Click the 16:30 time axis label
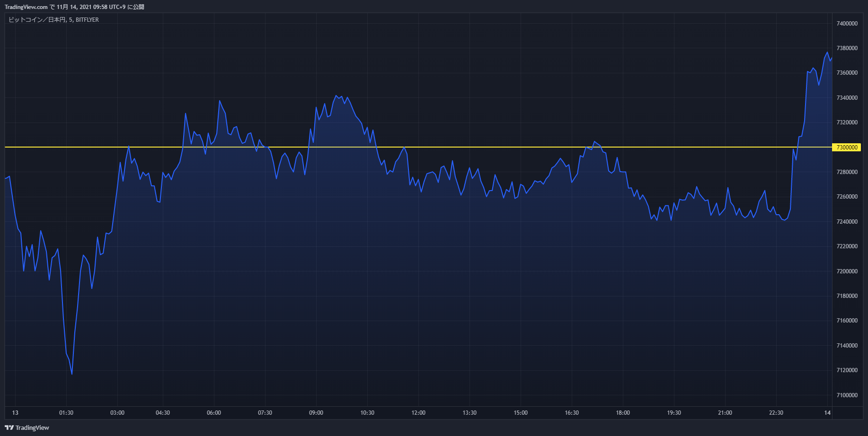 [x=572, y=413]
